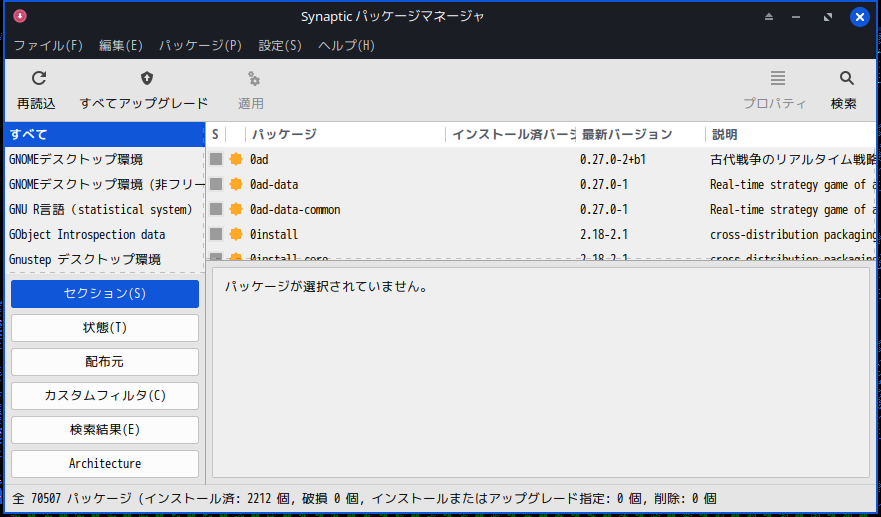This screenshot has width=881, height=517.
Task: Click the 状態(T) filter button
Action: [105, 328]
